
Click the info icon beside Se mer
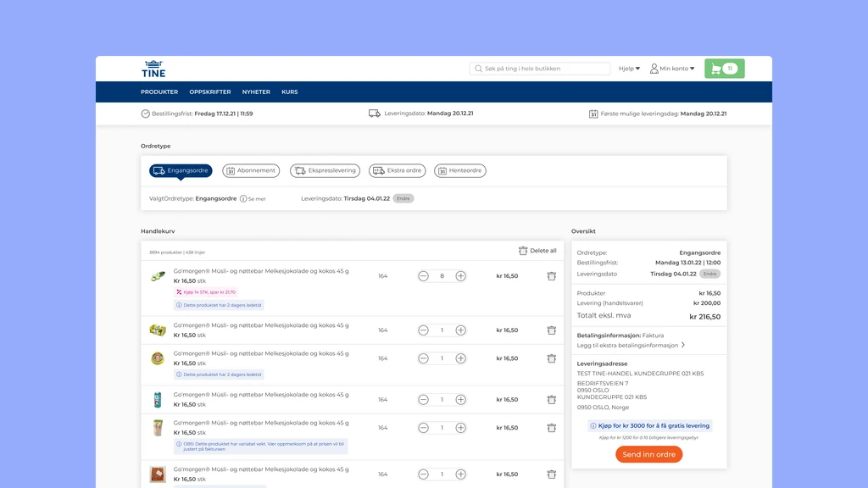pyautogui.click(x=243, y=198)
